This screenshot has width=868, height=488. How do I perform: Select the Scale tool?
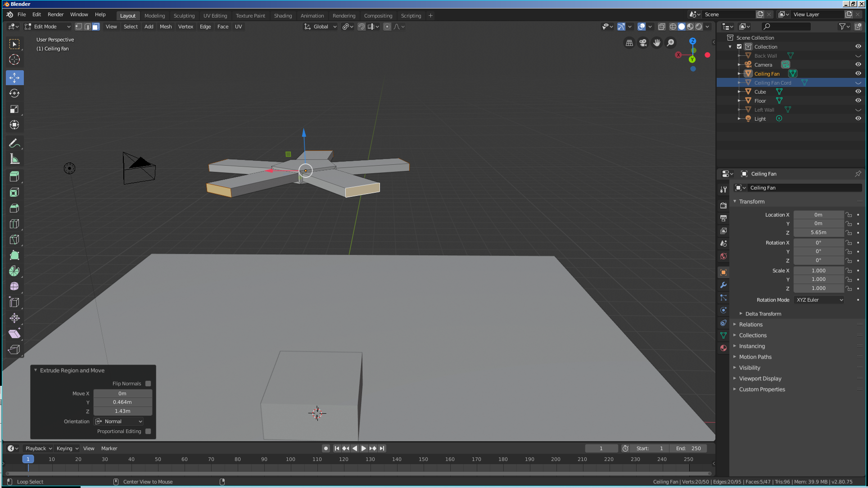point(14,109)
